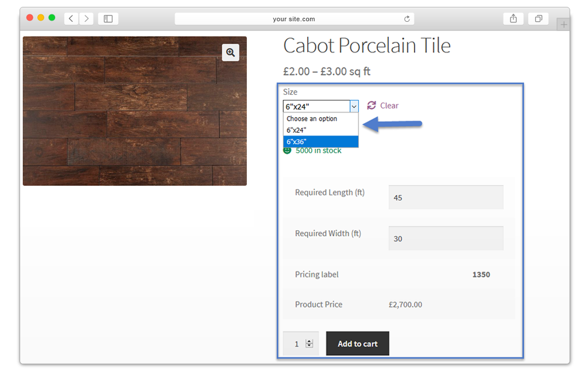This screenshot has width=588, height=369.
Task: Click the 'Pricing label' text
Action: click(316, 274)
